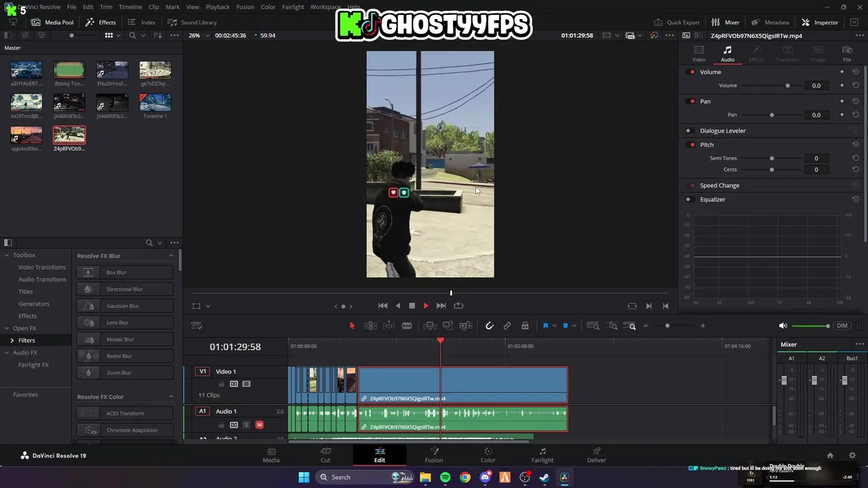This screenshot has width=868, height=488.
Task: Click the Insert Clip icon
Action: (x=429, y=326)
